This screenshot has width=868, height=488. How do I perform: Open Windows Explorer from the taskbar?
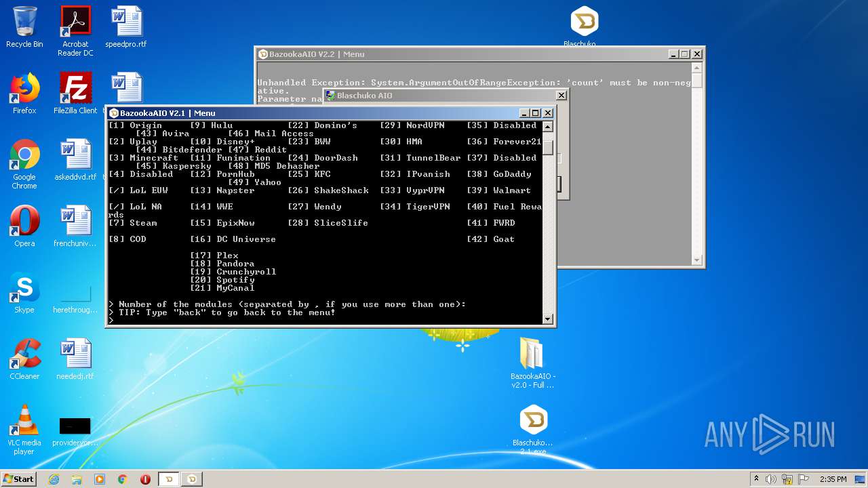point(77,479)
